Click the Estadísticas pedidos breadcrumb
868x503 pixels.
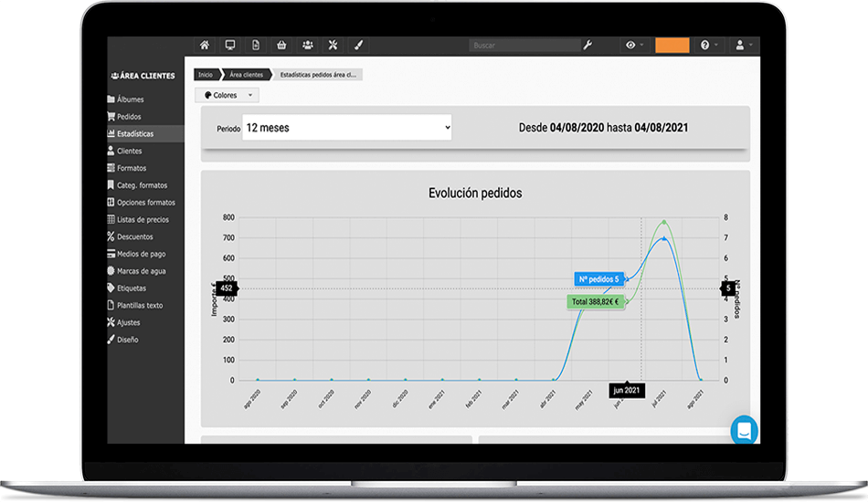pyautogui.click(x=318, y=75)
